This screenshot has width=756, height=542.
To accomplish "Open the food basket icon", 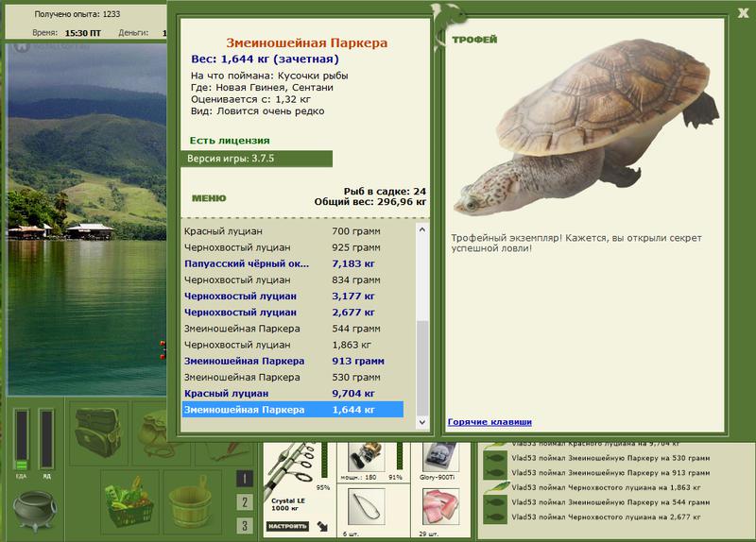I will 129,503.
